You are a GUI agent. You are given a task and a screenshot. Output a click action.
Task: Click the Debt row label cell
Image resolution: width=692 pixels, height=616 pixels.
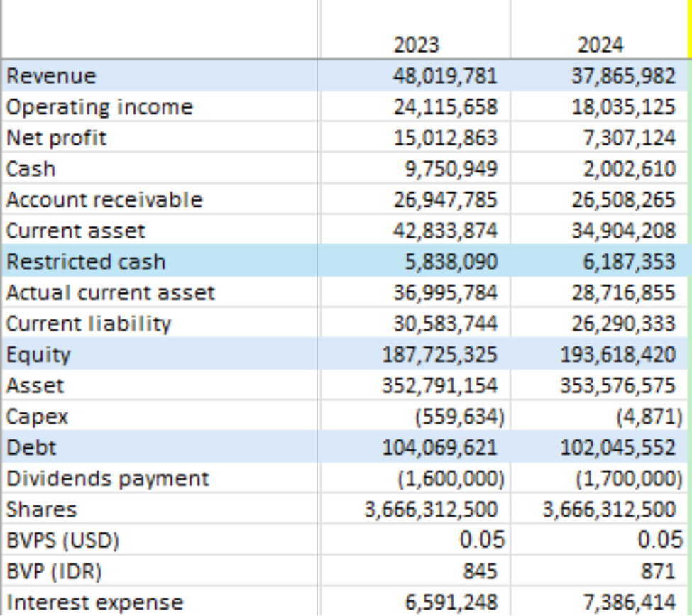(160, 448)
